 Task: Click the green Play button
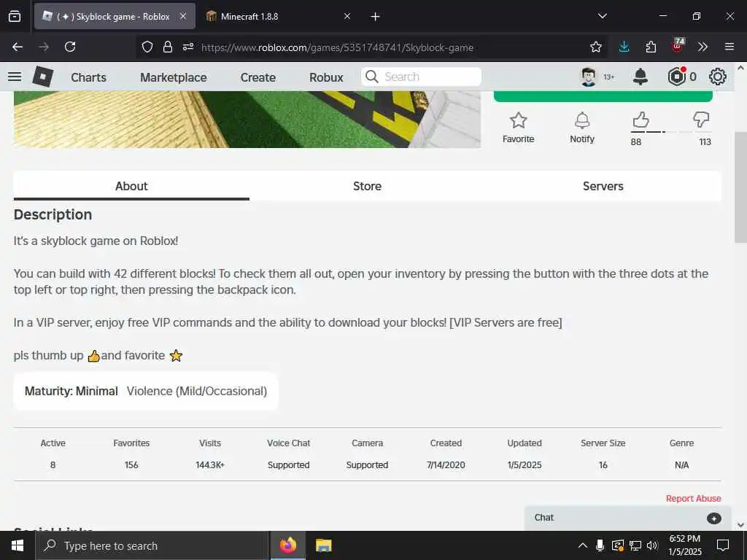pyautogui.click(x=603, y=96)
